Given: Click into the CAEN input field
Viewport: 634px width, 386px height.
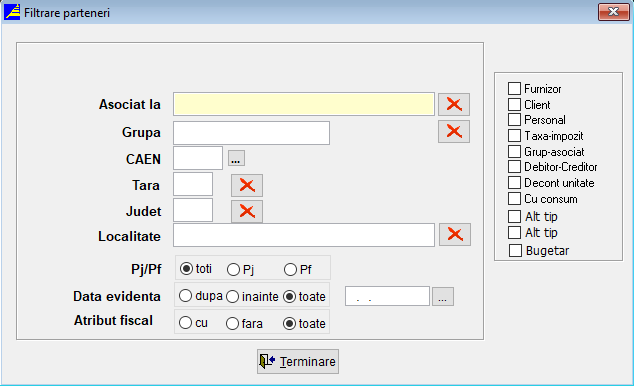Looking at the screenshot, I should tap(198, 158).
